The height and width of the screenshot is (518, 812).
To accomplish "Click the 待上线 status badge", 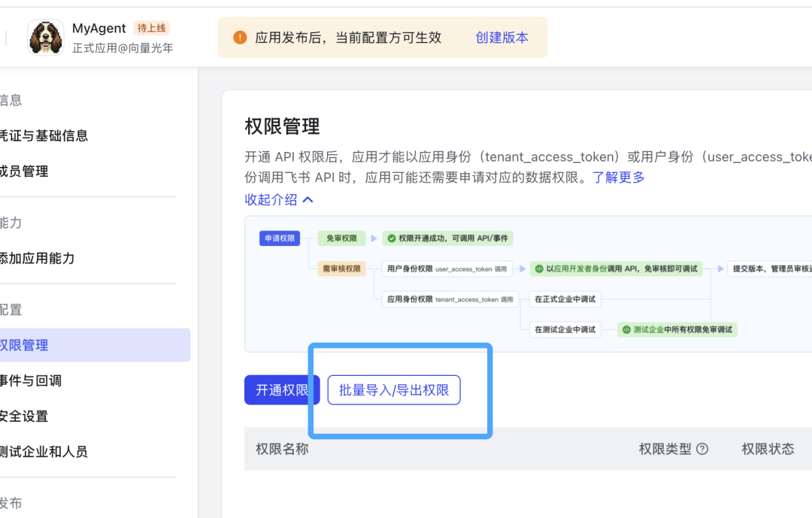I will pos(150,28).
